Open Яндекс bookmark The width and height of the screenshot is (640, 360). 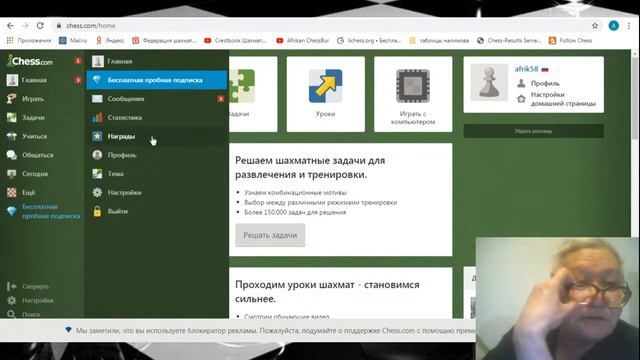coord(110,40)
